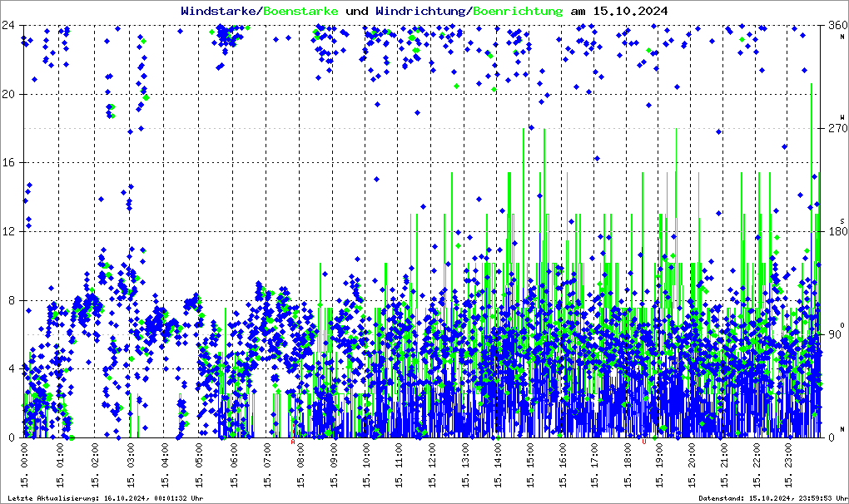The height and width of the screenshot is (504, 849).
Task: Select the blue Windrichtung legend text
Action: click(420, 11)
